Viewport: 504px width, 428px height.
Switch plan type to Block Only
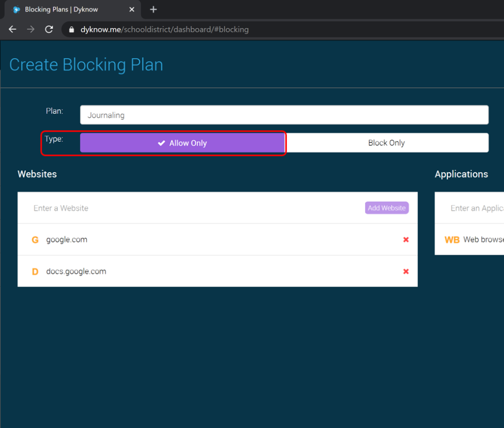pos(386,143)
